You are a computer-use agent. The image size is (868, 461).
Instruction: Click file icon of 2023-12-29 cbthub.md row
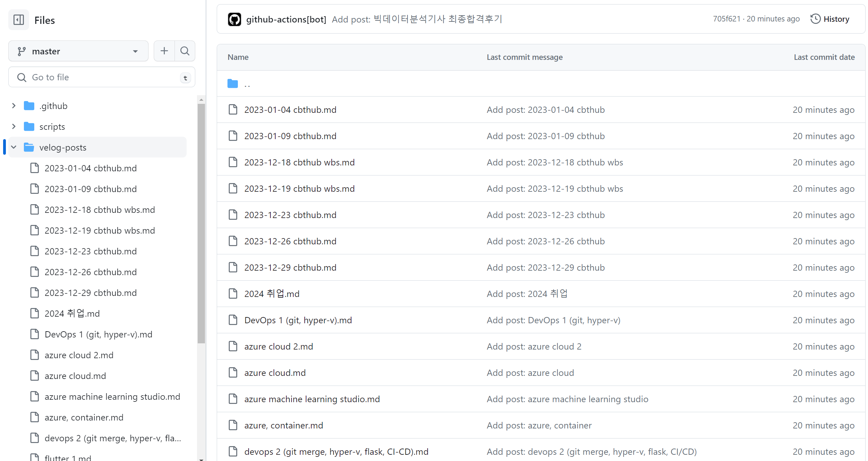click(233, 268)
